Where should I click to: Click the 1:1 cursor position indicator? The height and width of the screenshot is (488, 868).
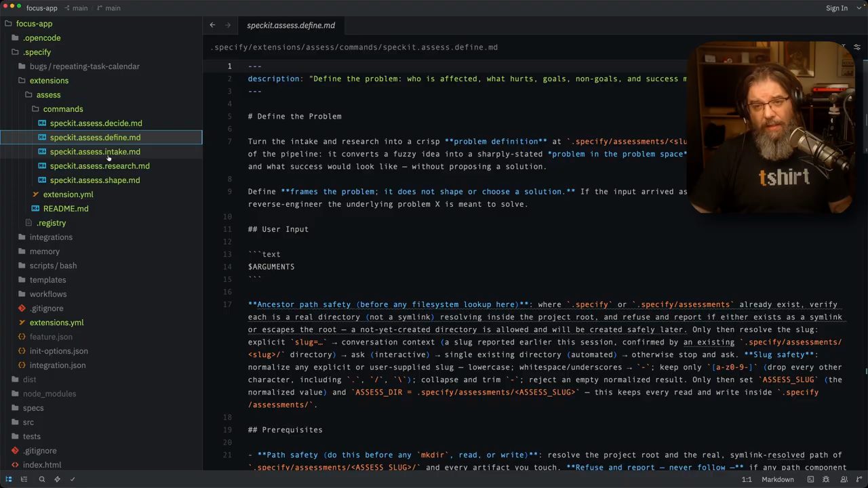747,479
